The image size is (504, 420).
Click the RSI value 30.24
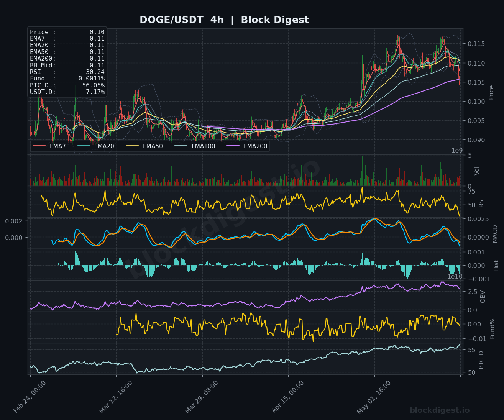(95, 72)
